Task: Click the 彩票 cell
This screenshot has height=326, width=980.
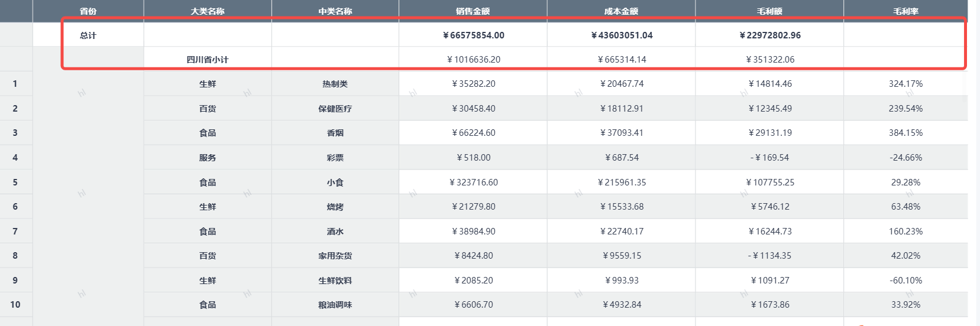Action: pyautogui.click(x=335, y=158)
